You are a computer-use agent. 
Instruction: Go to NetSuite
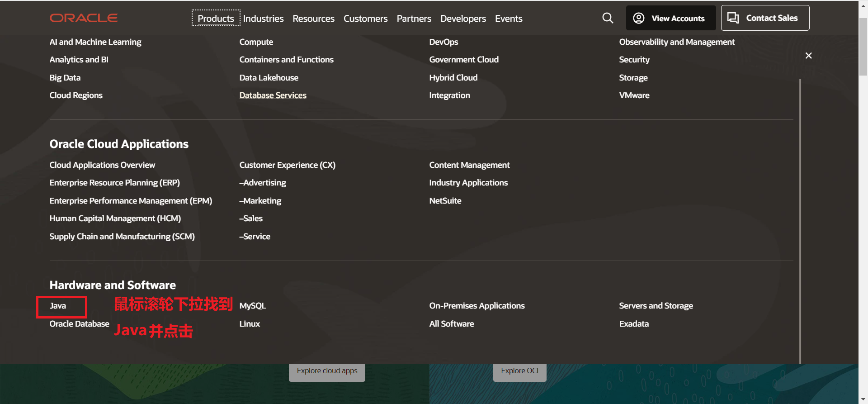point(445,201)
